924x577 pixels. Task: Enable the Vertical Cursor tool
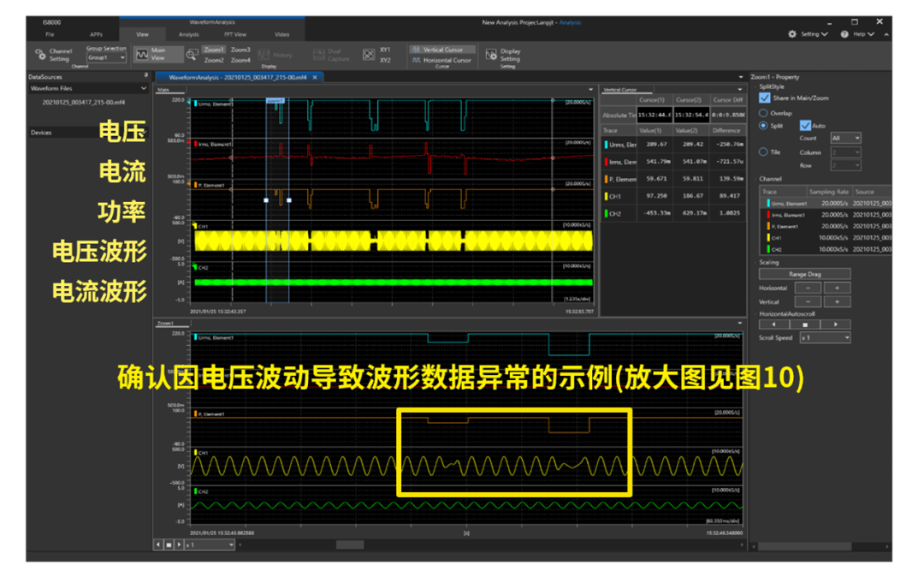point(442,50)
